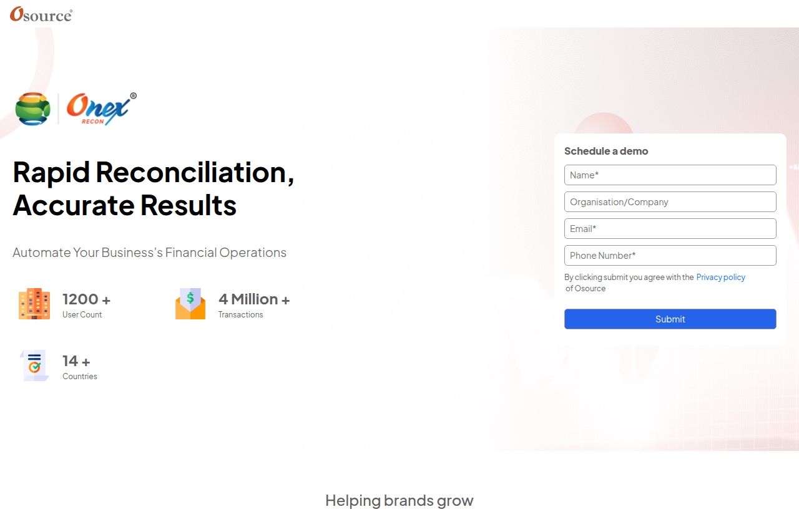Image resolution: width=799 pixels, height=532 pixels.
Task: Click the orange building icon near 1200+
Action: click(34, 304)
